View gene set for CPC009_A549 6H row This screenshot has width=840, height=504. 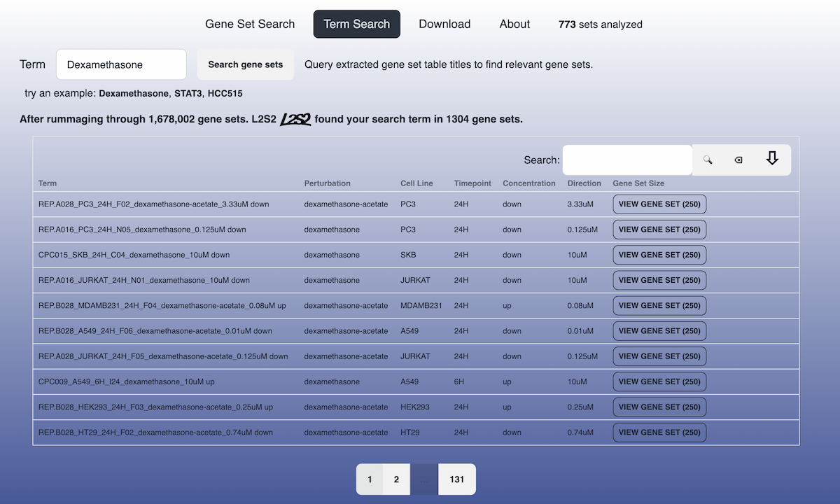click(x=659, y=381)
